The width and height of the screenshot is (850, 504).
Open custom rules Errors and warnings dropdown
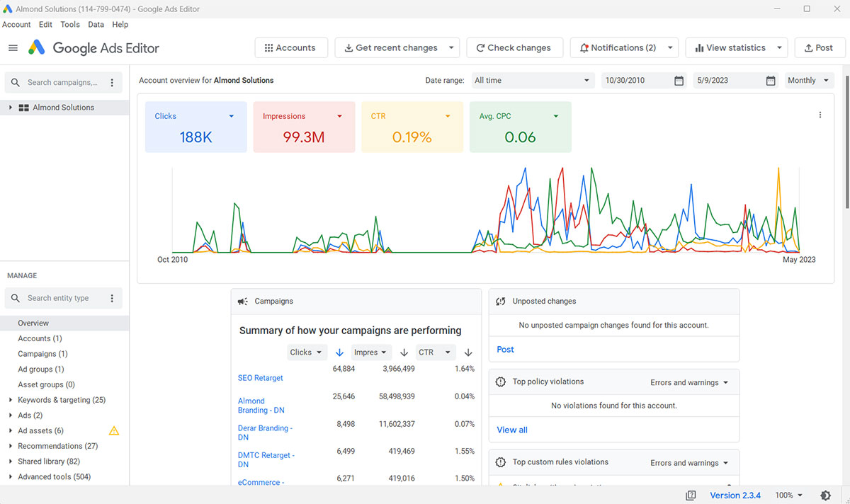pos(689,464)
